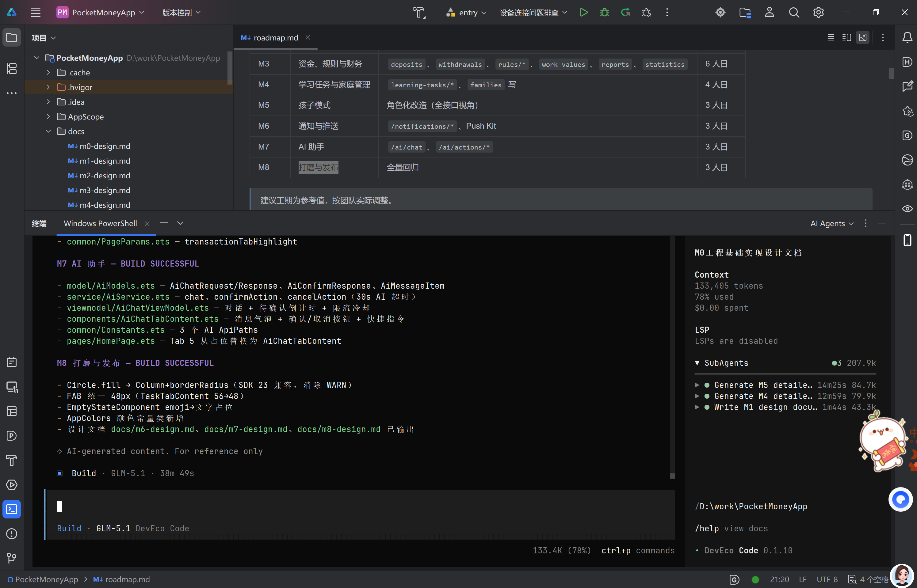The image size is (917, 588).
Task: Expand the Generate M5 subagent entry
Action: [697, 385]
